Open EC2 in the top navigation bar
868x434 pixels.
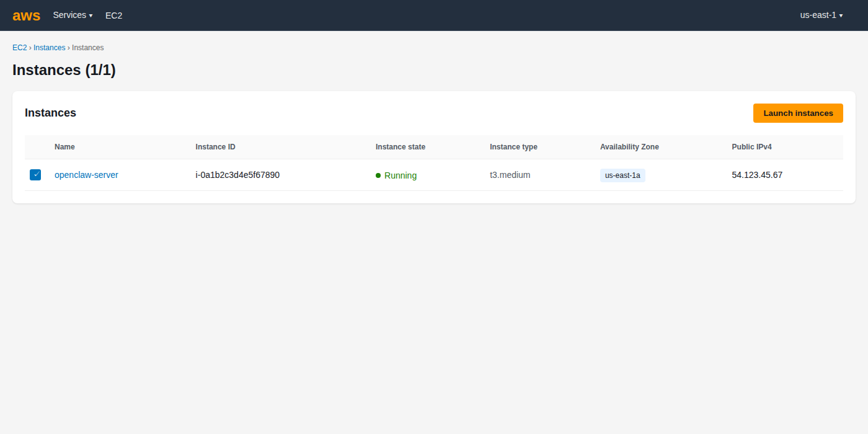click(113, 15)
